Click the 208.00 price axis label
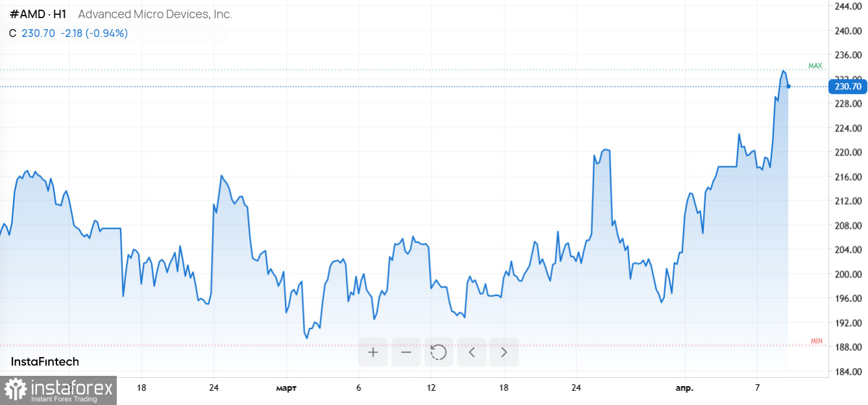868x405 pixels. click(850, 226)
